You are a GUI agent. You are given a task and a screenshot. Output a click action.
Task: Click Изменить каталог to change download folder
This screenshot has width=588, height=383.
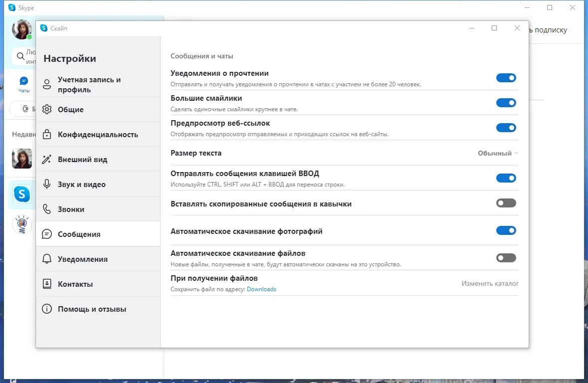pos(490,283)
